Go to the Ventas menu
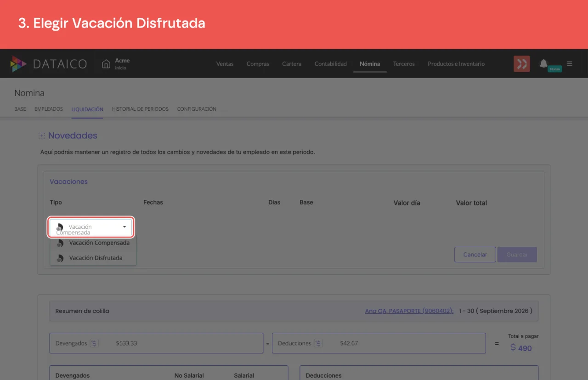Viewport: 588px width, 380px height. pyautogui.click(x=225, y=64)
